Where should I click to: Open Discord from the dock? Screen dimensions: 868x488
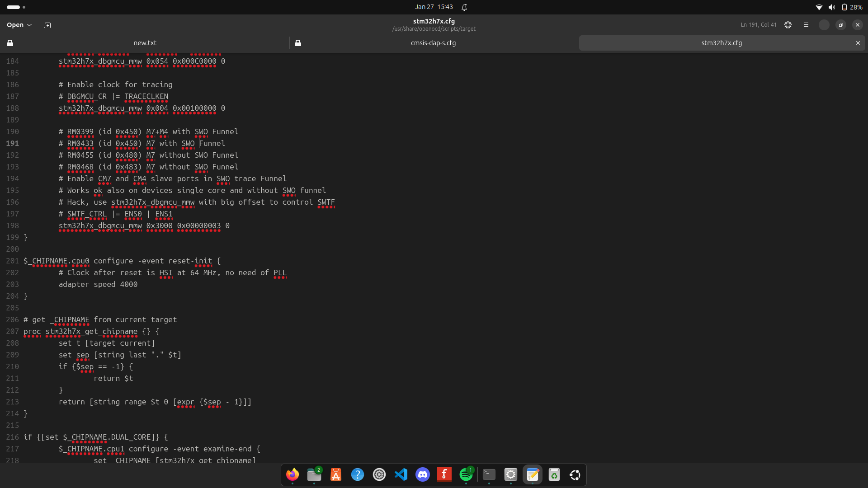point(423,474)
